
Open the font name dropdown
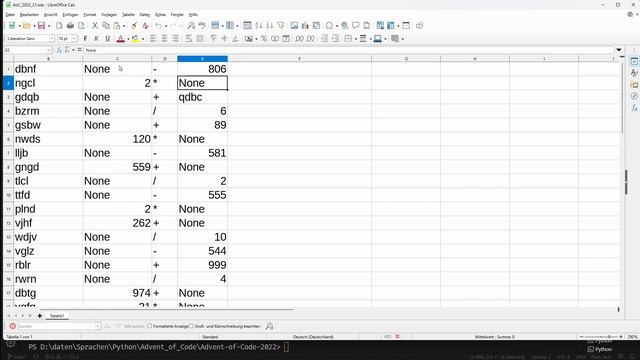(x=52, y=38)
